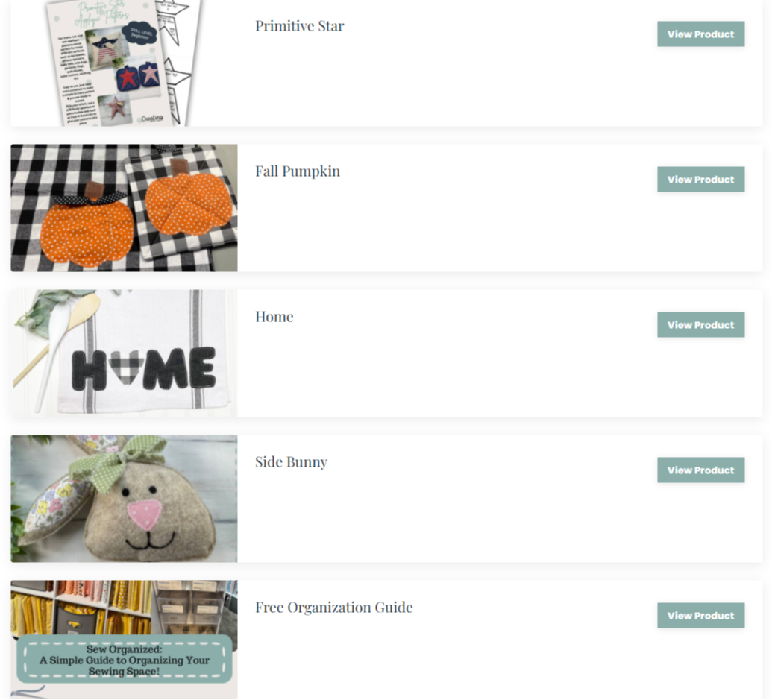The width and height of the screenshot is (772, 700).
Task: View Product for Free Organization Guide
Action: 700,616
